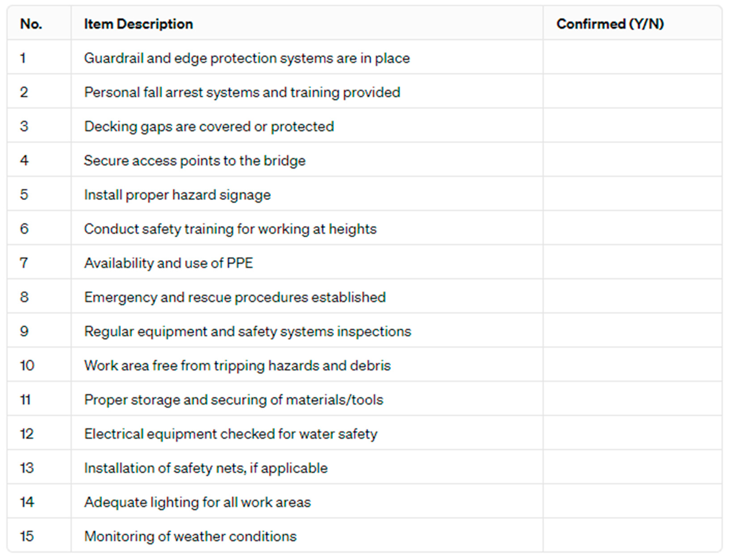Click Confirmed cell for emergency rescue procedures

tap(632, 297)
